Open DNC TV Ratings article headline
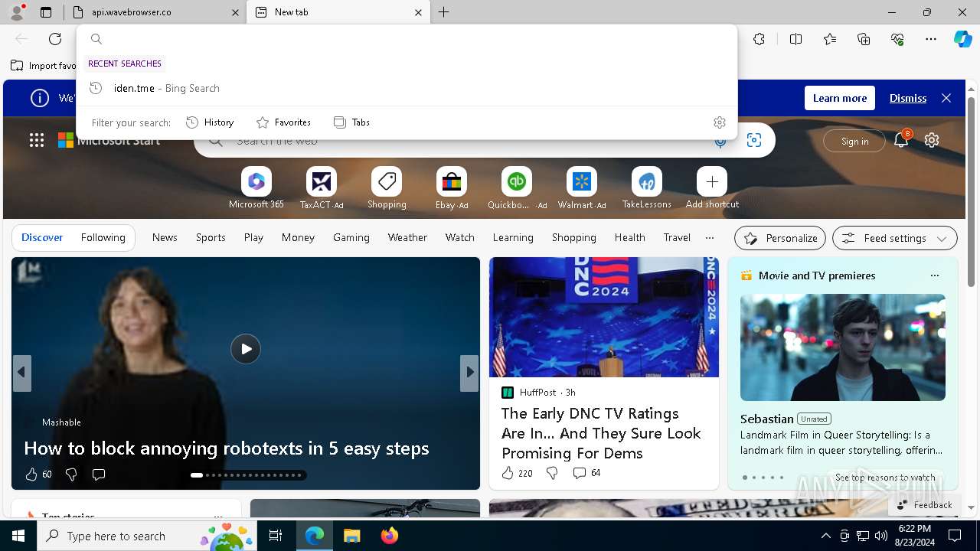Image resolution: width=980 pixels, height=551 pixels. [602, 433]
